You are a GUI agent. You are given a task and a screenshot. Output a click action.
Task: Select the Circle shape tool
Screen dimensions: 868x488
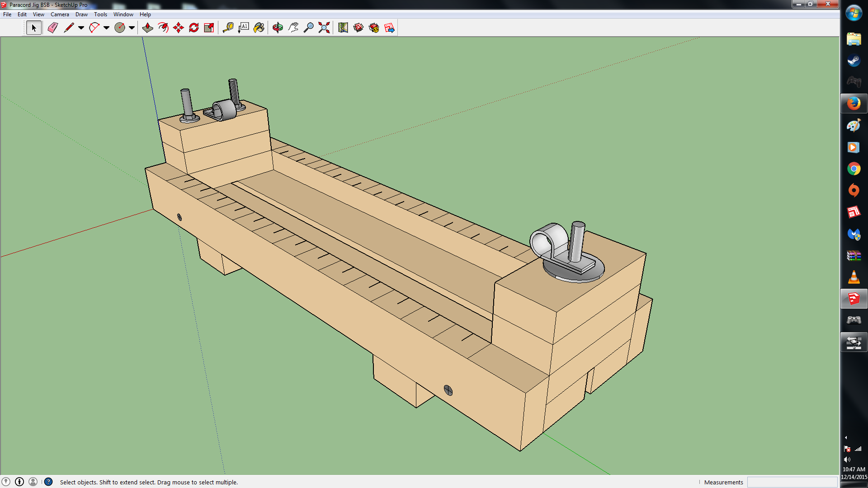[120, 28]
